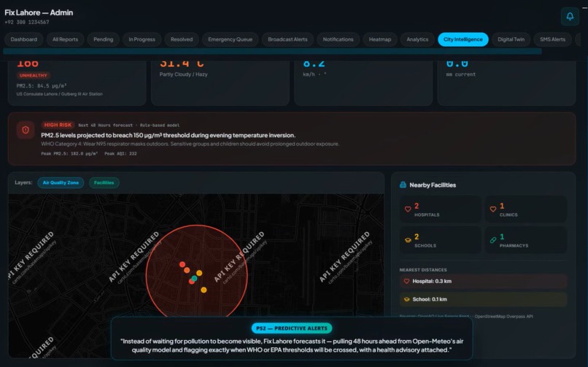The width and height of the screenshot is (588, 367).
Task: Click the topmost red marker on map
Action: 182,264
